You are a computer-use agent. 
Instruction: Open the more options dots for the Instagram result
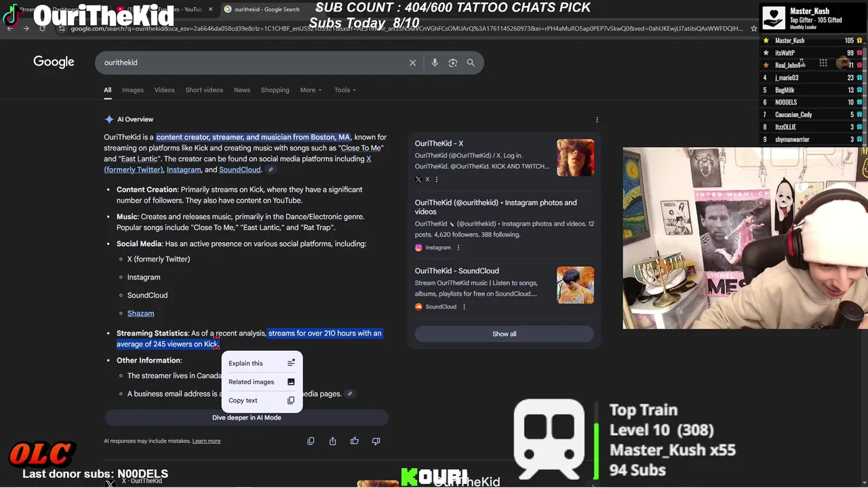[x=458, y=247]
